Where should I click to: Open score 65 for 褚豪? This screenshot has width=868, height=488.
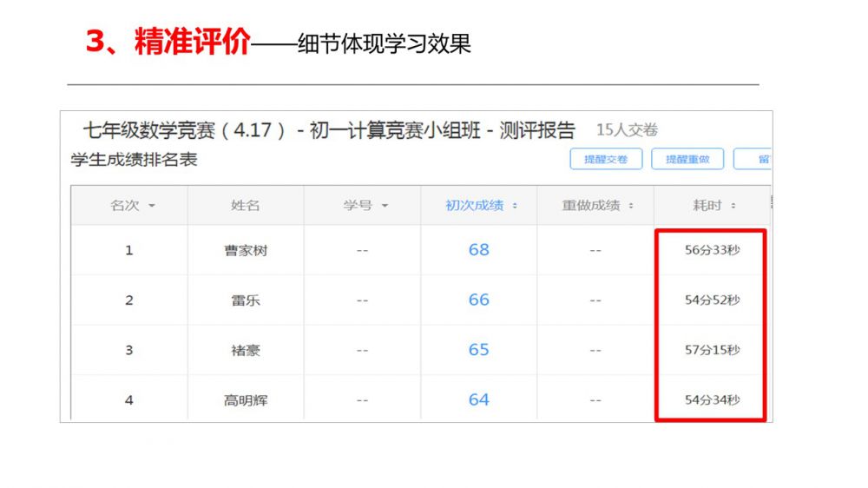coord(479,350)
